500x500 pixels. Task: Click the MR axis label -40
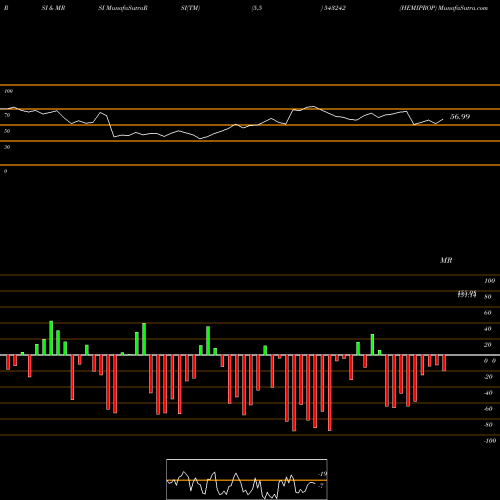[x=488, y=393]
